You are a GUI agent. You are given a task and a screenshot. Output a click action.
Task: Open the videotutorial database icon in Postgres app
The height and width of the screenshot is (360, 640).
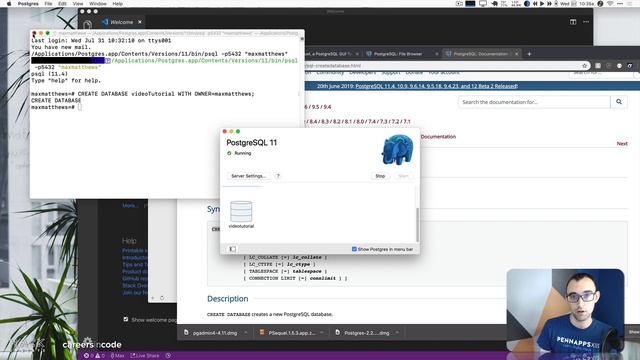tap(241, 211)
